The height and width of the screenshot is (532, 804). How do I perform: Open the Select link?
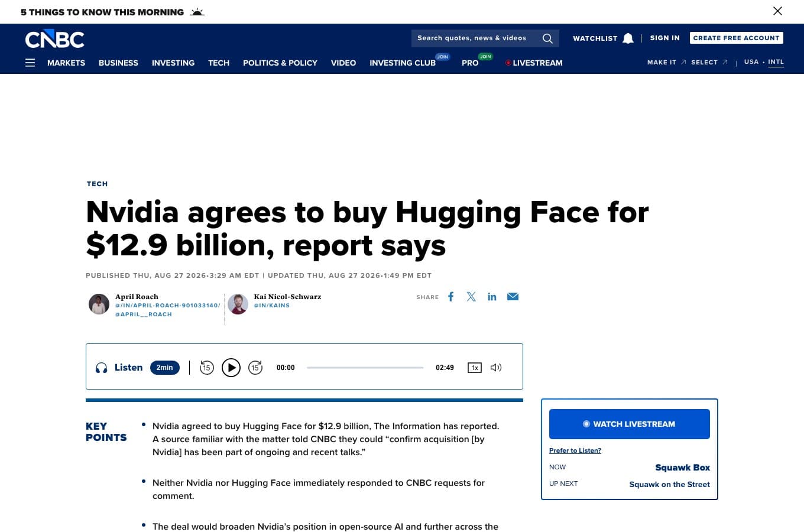[x=709, y=62]
